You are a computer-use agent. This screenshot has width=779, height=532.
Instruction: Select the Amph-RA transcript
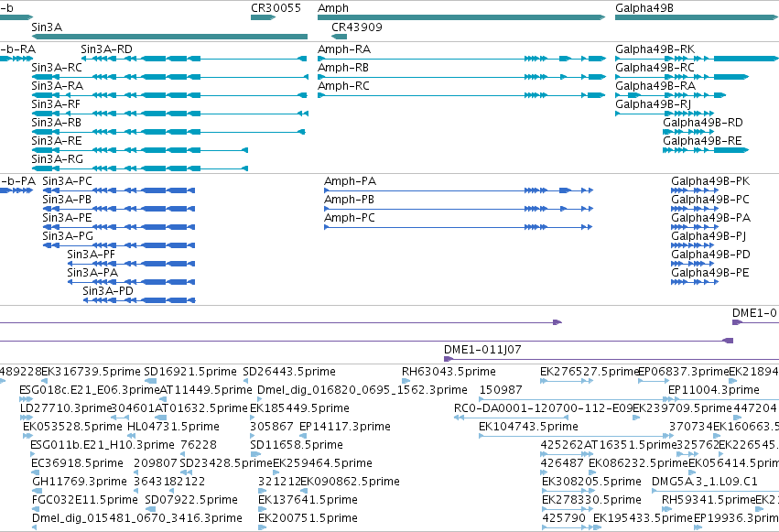pyautogui.click(x=461, y=59)
